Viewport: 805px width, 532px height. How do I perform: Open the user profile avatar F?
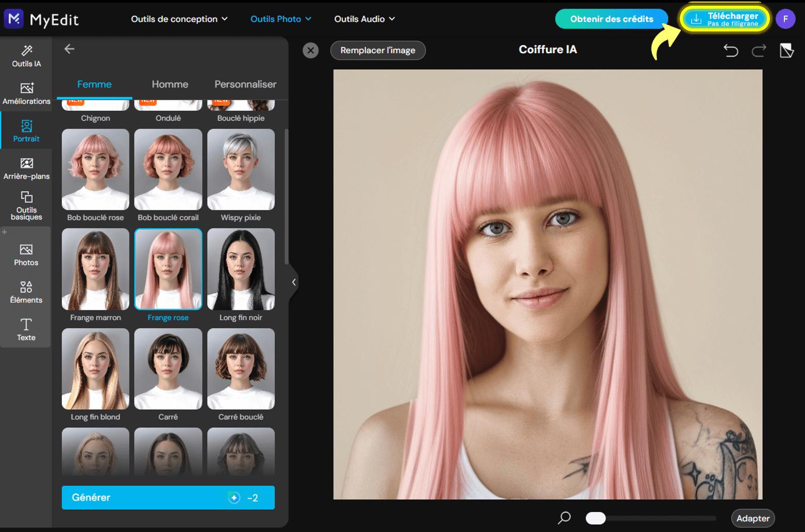[785, 19]
